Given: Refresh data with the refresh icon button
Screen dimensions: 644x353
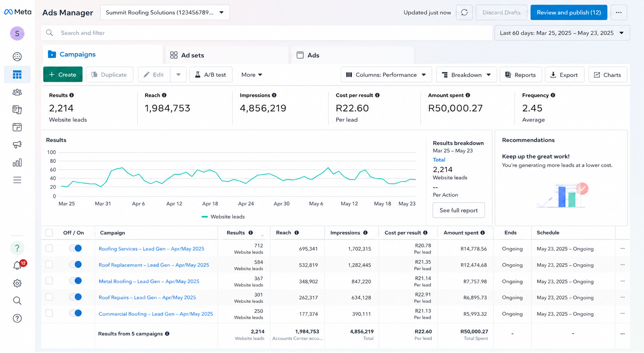Looking at the screenshot, I should pos(464,13).
